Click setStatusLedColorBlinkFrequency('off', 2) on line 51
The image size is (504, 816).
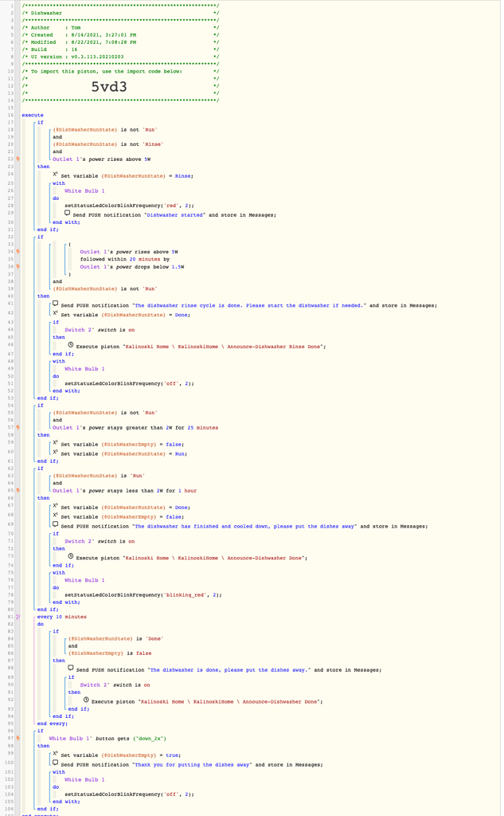130,383
